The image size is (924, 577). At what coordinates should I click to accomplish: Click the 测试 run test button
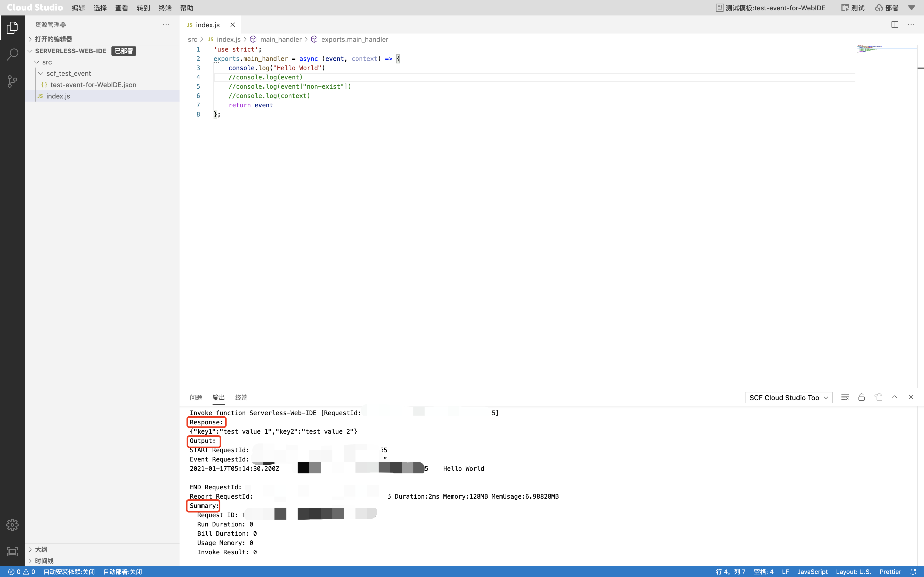(x=853, y=8)
